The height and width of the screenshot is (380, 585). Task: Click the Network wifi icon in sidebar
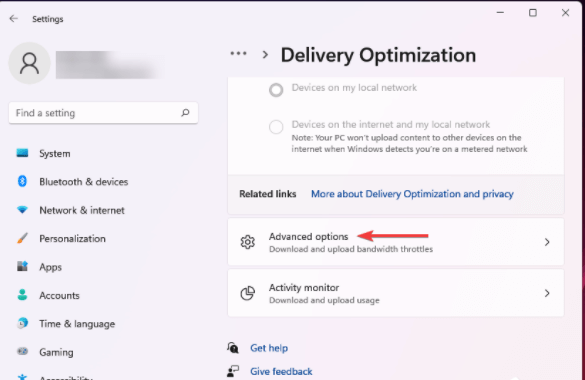pos(22,210)
